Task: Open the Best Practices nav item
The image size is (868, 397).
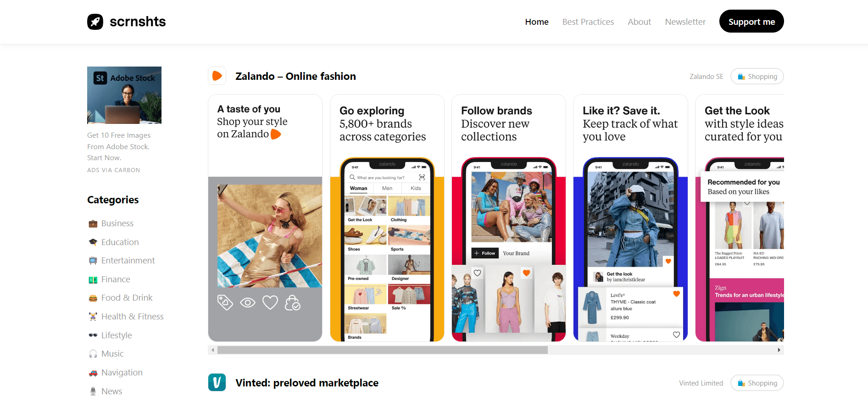Action: pyautogui.click(x=588, y=22)
